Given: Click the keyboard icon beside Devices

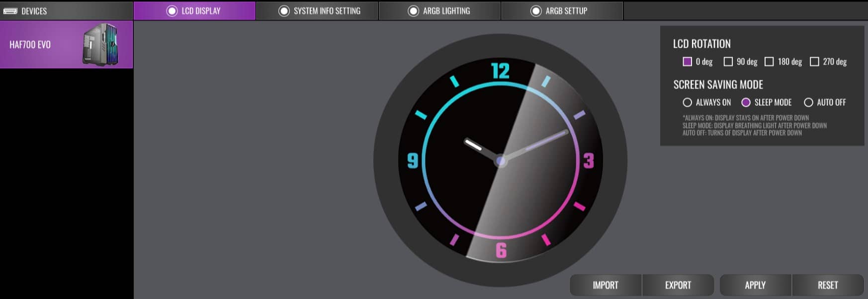Looking at the screenshot, I should coord(10,11).
